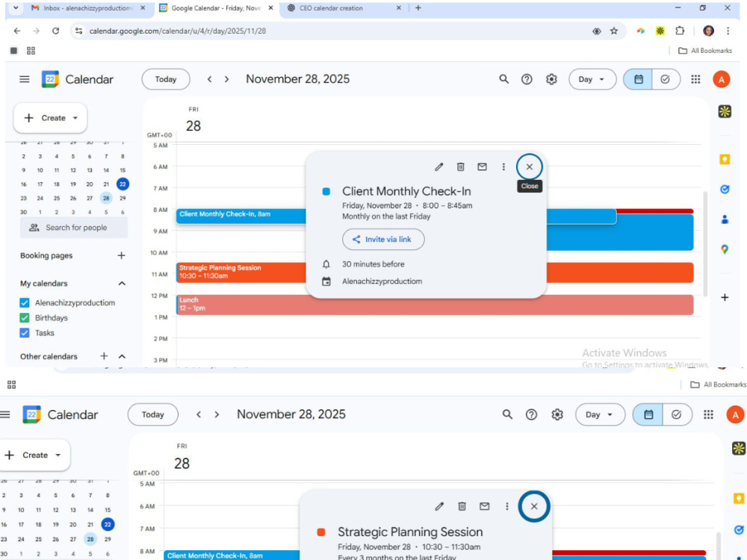This screenshot has height=560, width=747.
Task: Open Contacts in upper side panel
Action: 725,220
